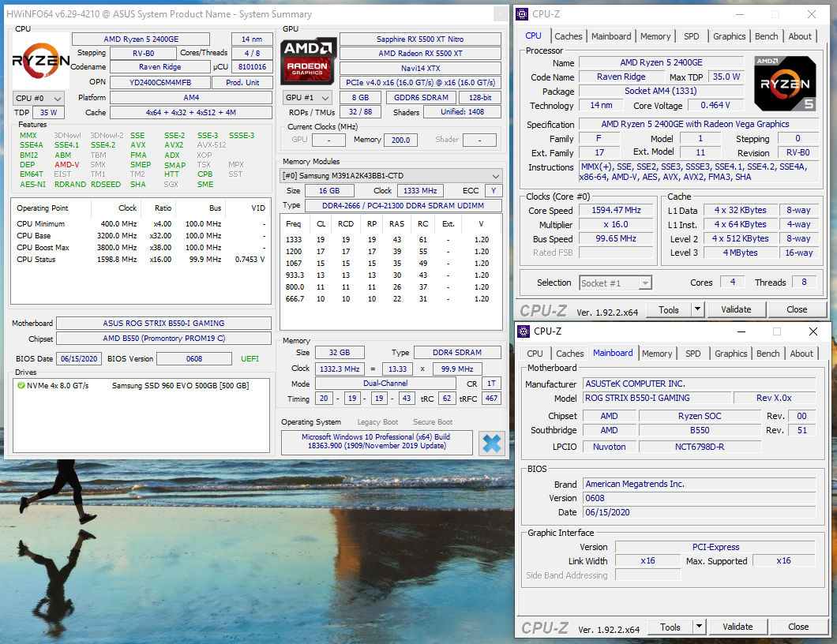Select SPD tab in lower CPU-Z window

(x=692, y=354)
